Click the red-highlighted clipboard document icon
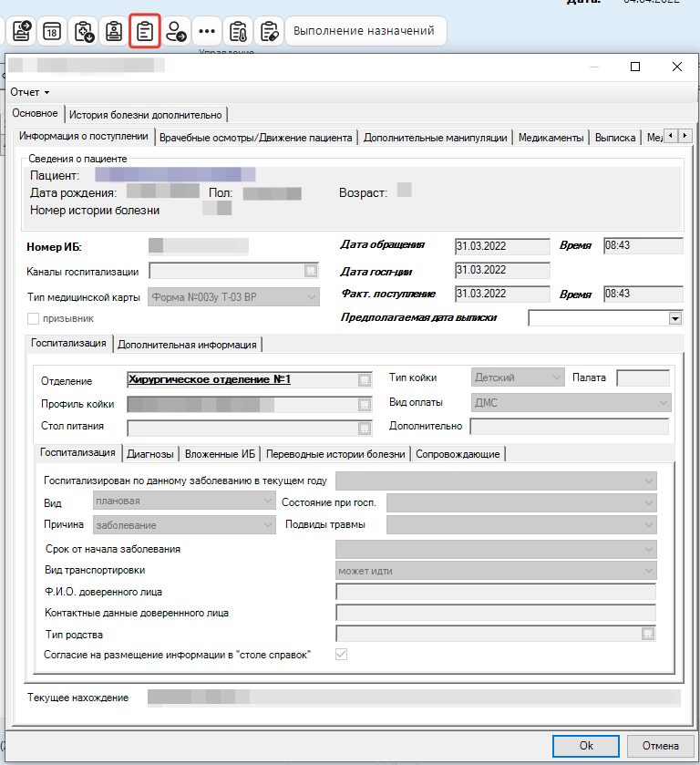The width and height of the screenshot is (700, 765). click(144, 31)
